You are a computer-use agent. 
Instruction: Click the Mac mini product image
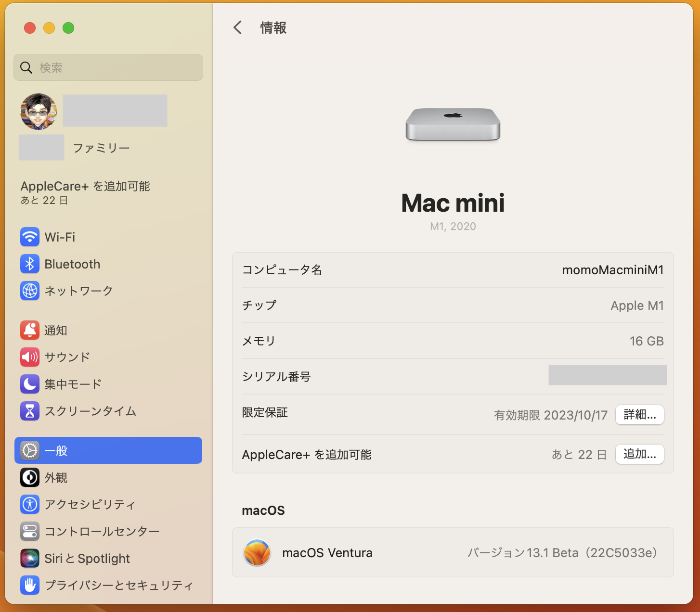point(453,125)
